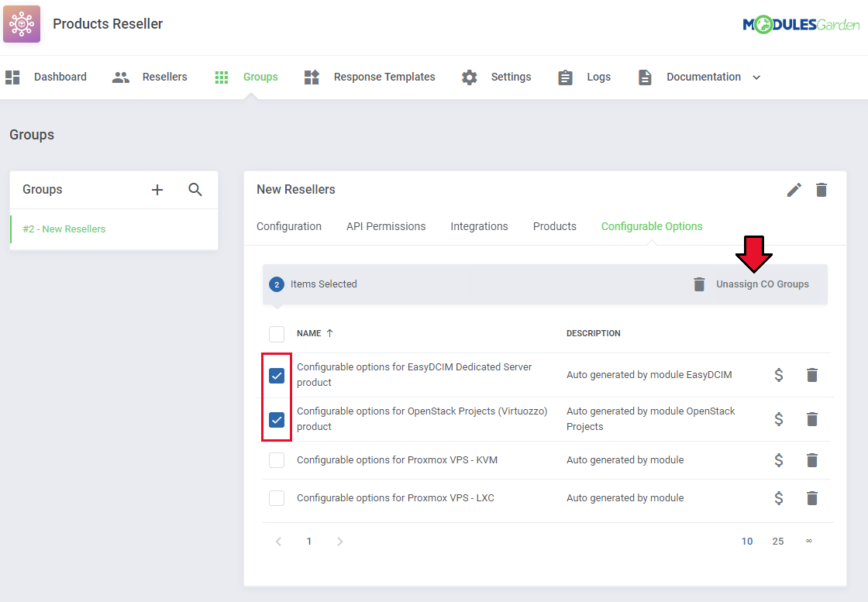Click the Response Templates icon
The height and width of the screenshot is (602, 868).
click(x=312, y=77)
